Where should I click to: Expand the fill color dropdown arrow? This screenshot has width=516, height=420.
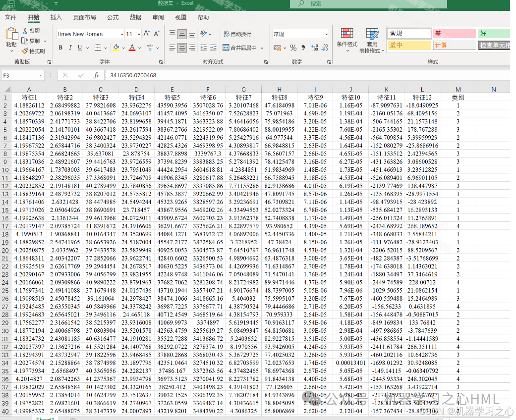[123, 48]
